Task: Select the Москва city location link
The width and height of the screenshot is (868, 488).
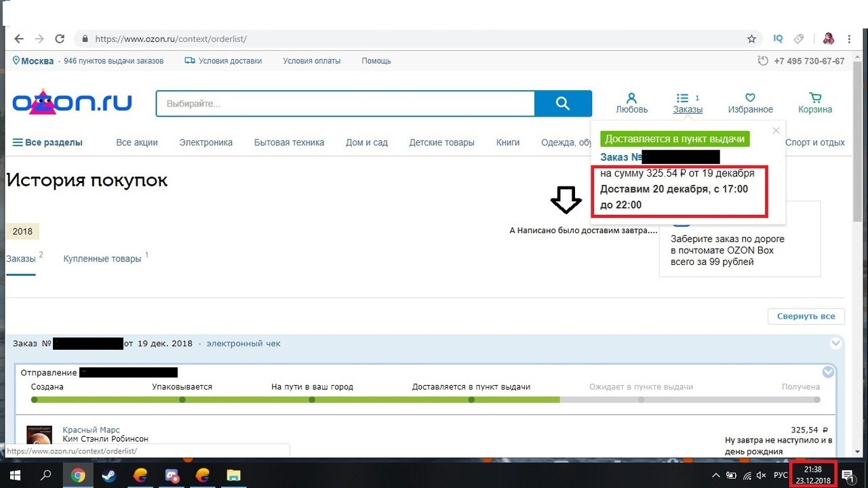Action: coord(33,61)
